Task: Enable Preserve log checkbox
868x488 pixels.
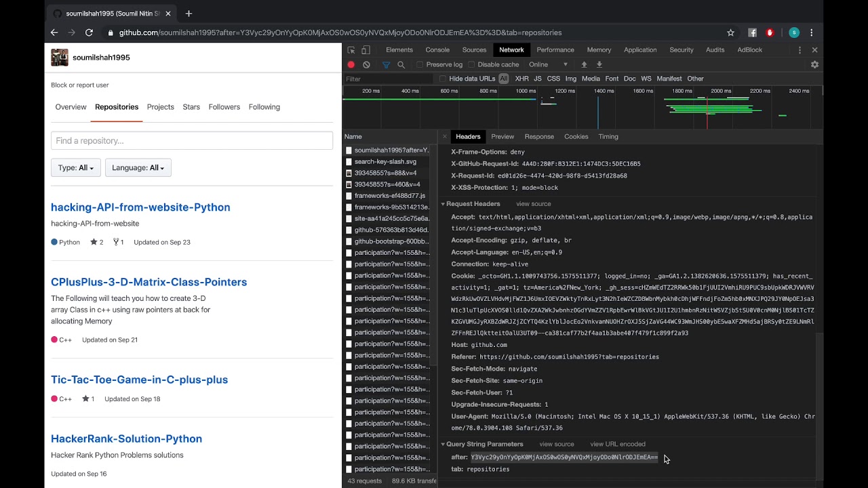Action: 420,65
